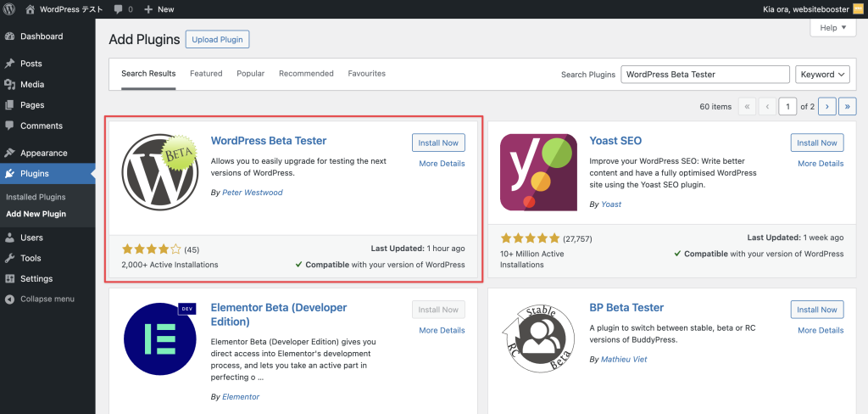Click the Upload Plugin button

click(218, 40)
